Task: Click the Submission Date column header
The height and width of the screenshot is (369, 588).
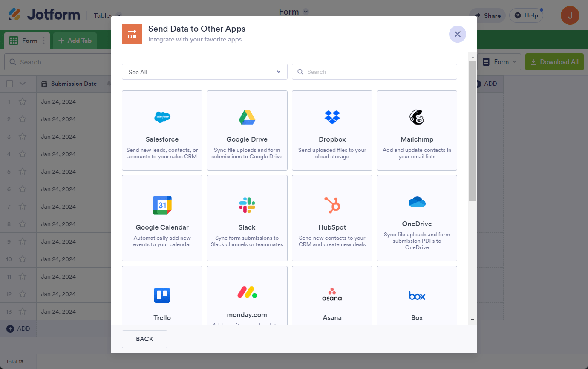Action: (x=74, y=84)
